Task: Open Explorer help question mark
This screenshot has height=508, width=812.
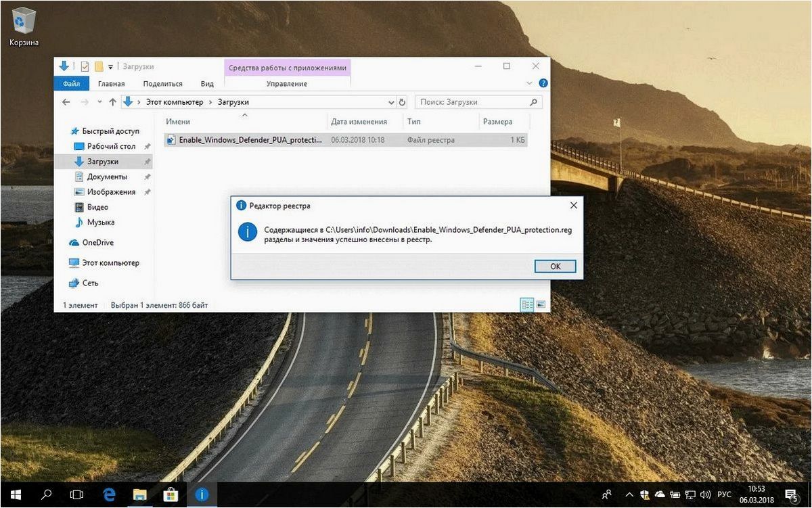Action: (543, 83)
